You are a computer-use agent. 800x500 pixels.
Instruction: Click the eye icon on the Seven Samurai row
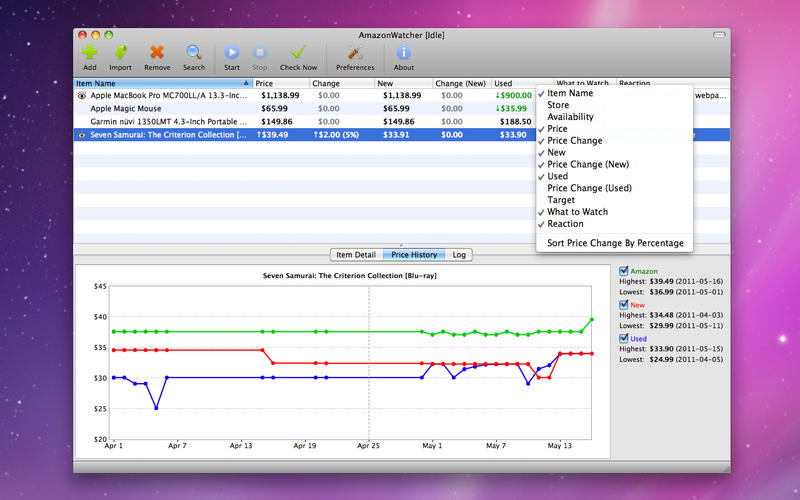[x=81, y=135]
